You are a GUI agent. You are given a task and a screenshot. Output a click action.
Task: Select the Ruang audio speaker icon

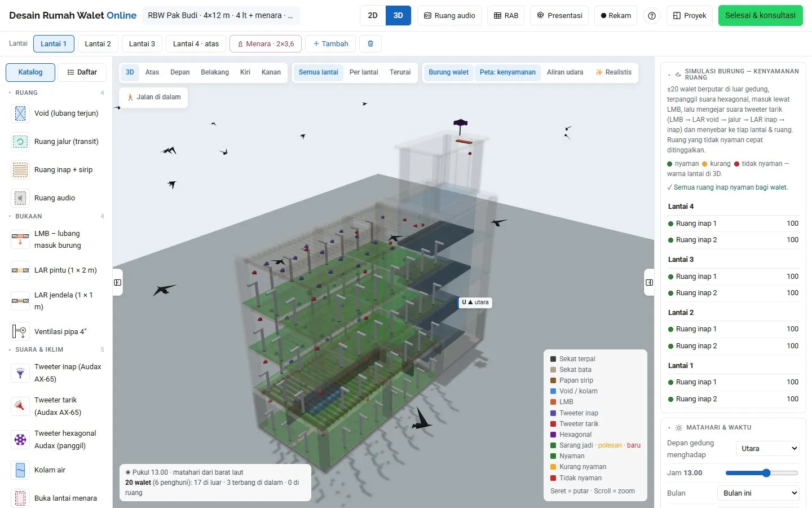[20, 198]
